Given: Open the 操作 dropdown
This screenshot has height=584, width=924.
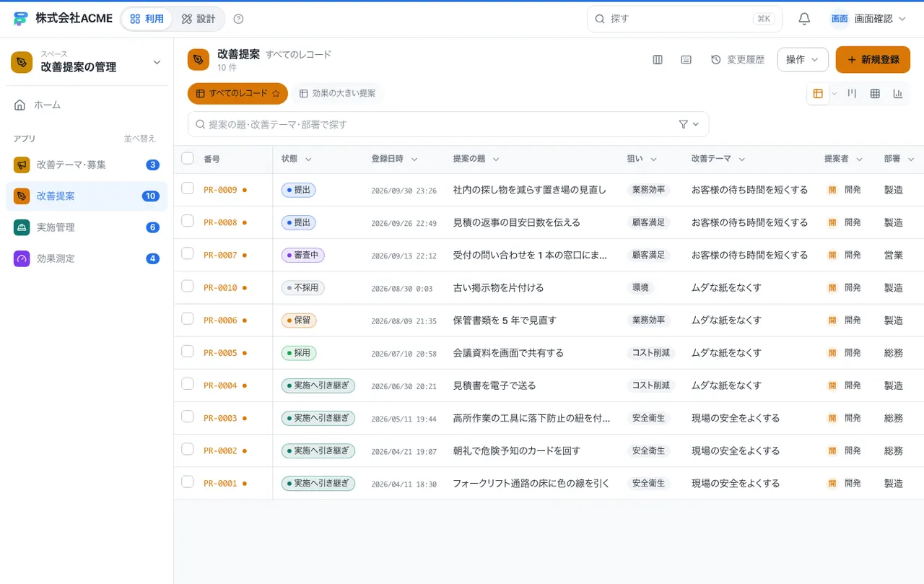Looking at the screenshot, I should [803, 60].
